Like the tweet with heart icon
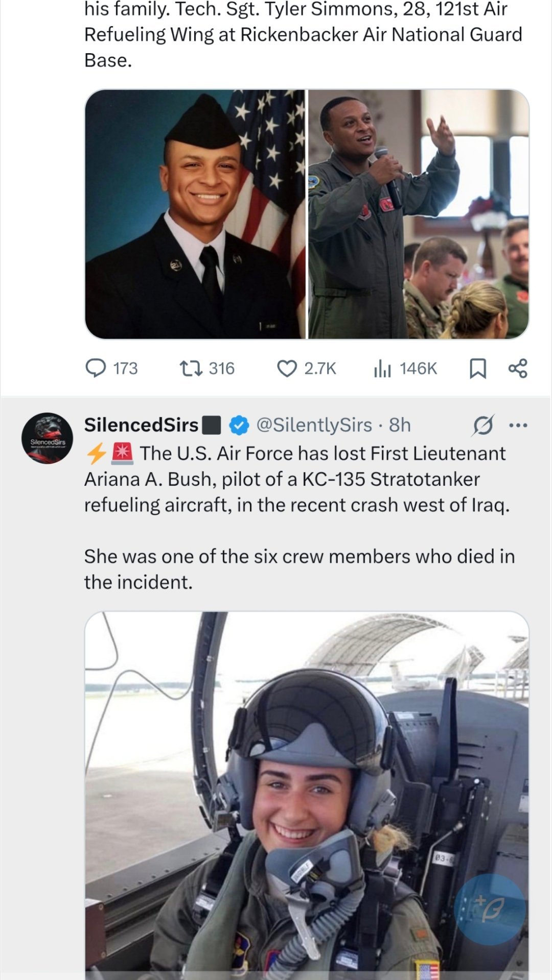This screenshot has width=552, height=980. pyautogui.click(x=287, y=368)
